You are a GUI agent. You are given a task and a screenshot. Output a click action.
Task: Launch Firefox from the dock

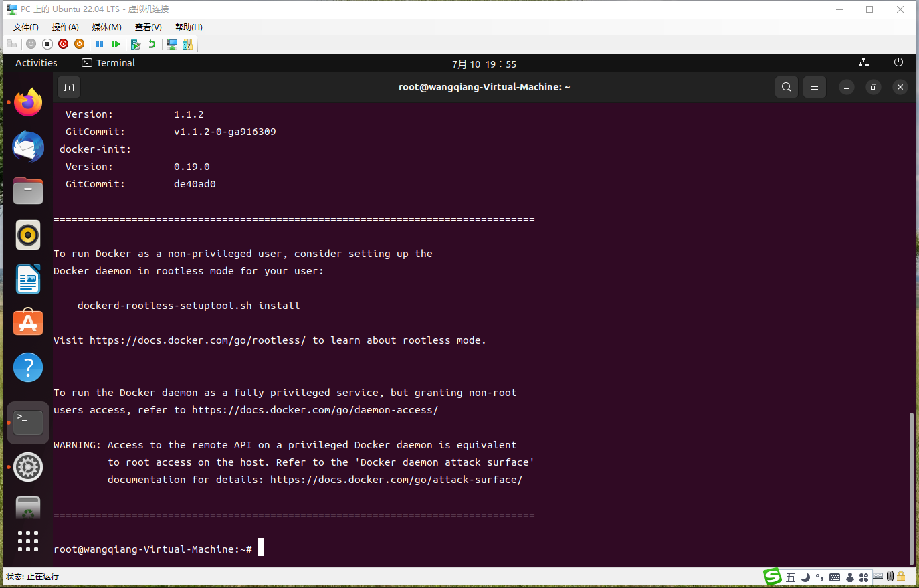click(x=28, y=102)
